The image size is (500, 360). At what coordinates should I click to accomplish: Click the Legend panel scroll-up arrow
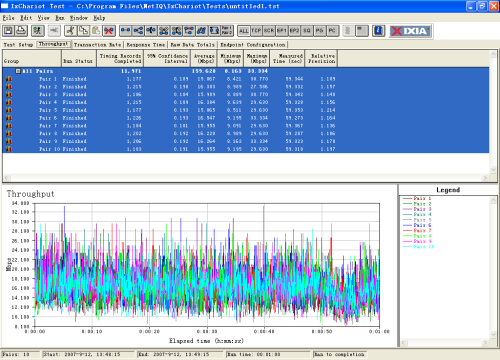click(x=493, y=200)
